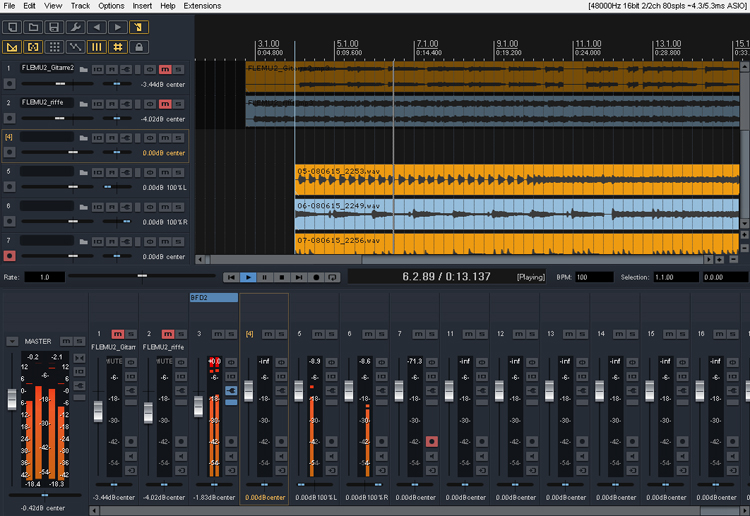The image size is (750, 516).
Task: Click record-arm on mixer strip 7
Action: point(431,441)
